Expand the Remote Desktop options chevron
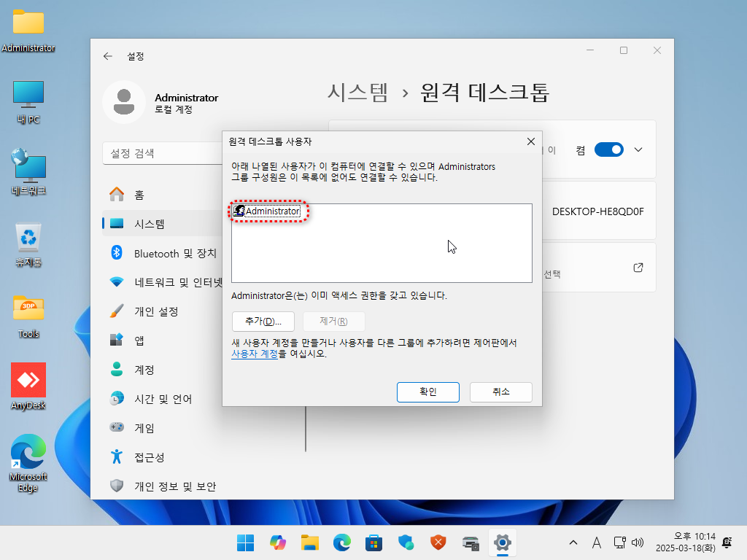The image size is (747, 560). (x=638, y=149)
